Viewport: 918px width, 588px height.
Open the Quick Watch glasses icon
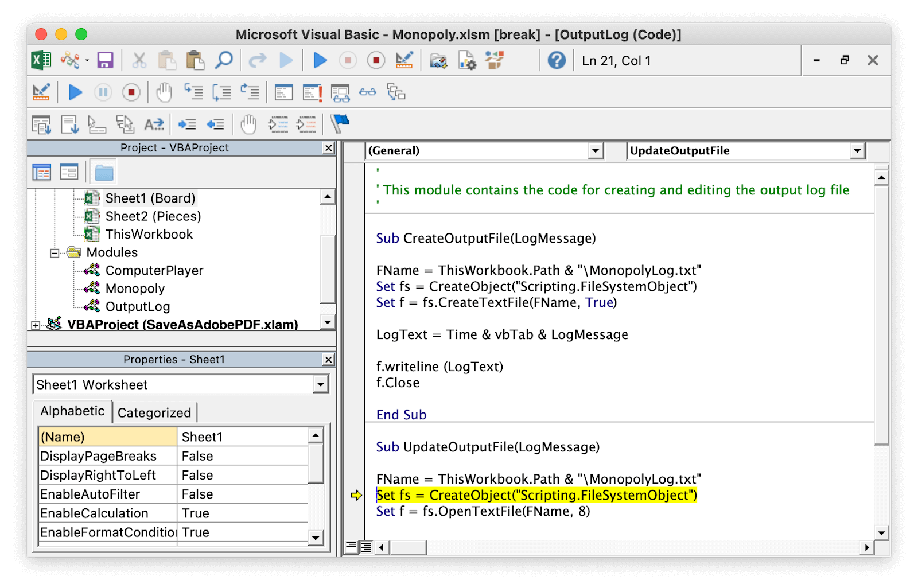click(x=368, y=92)
